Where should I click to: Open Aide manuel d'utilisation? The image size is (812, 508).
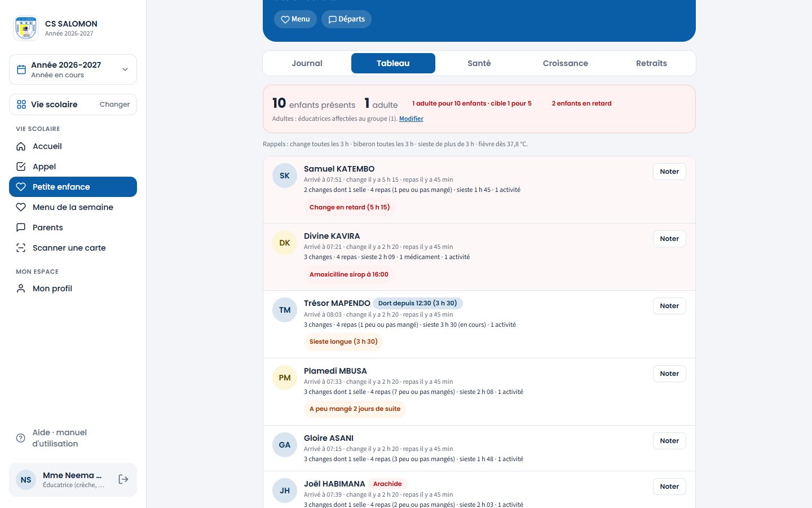coord(73,438)
